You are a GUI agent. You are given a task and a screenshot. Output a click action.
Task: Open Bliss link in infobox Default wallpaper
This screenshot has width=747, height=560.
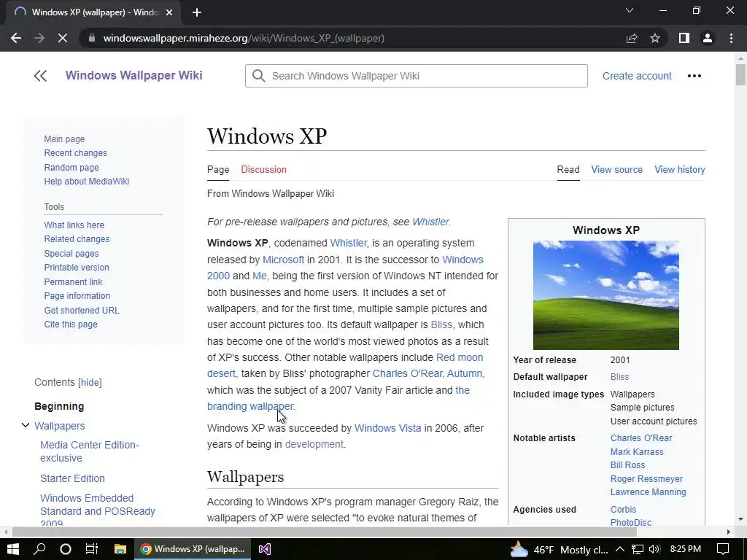[619, 377]
